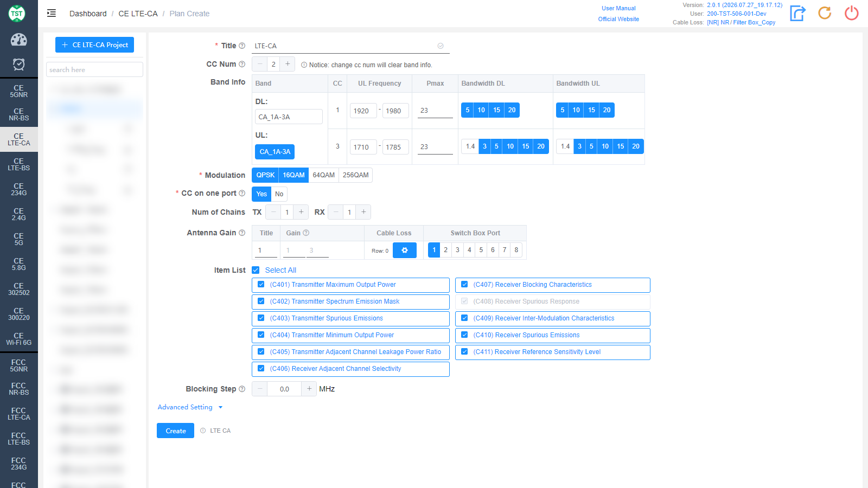The image size is (868, 488).
Task: Select 64QAM modulation option
Action: [x=324, y=175]
